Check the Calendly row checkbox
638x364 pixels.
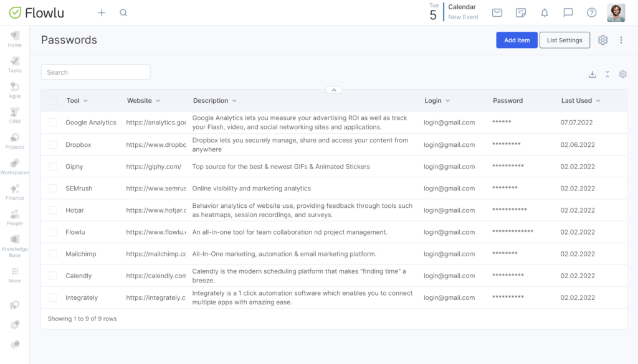(53, 276)
